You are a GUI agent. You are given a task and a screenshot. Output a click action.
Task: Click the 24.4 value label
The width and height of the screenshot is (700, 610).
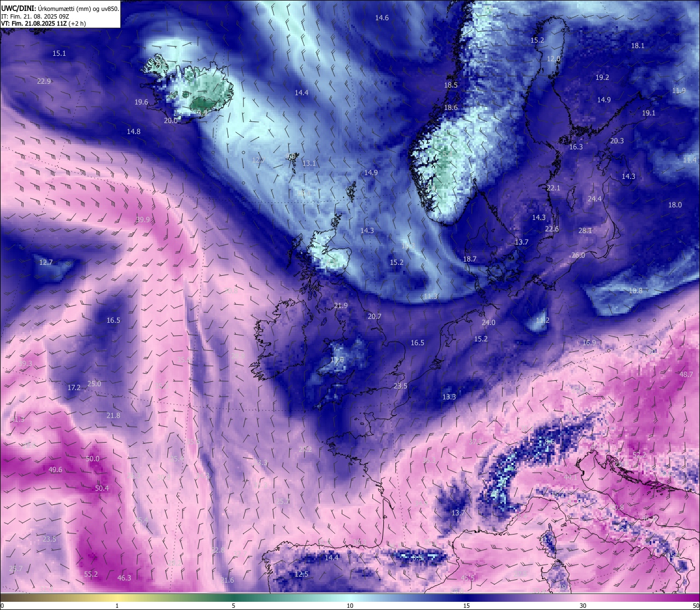(594, 199)
